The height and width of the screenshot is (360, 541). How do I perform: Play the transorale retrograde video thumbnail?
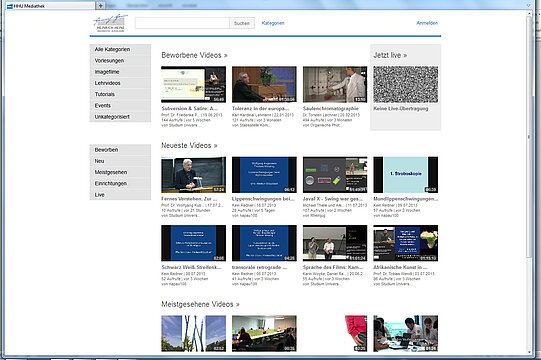click(x=264, y=243)
